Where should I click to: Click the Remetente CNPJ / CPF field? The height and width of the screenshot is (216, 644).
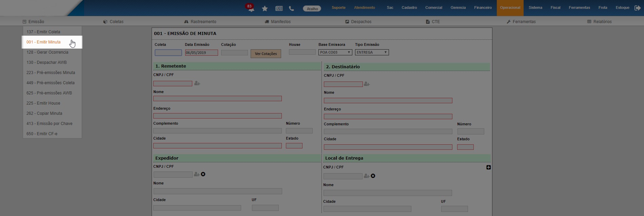tap(173, 84)
